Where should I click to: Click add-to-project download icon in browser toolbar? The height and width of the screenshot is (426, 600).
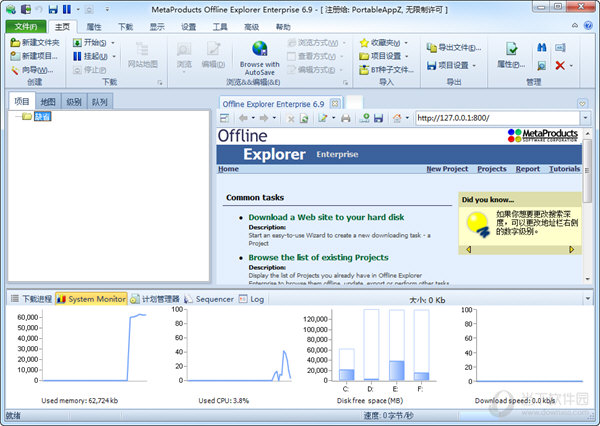(365, 118)
